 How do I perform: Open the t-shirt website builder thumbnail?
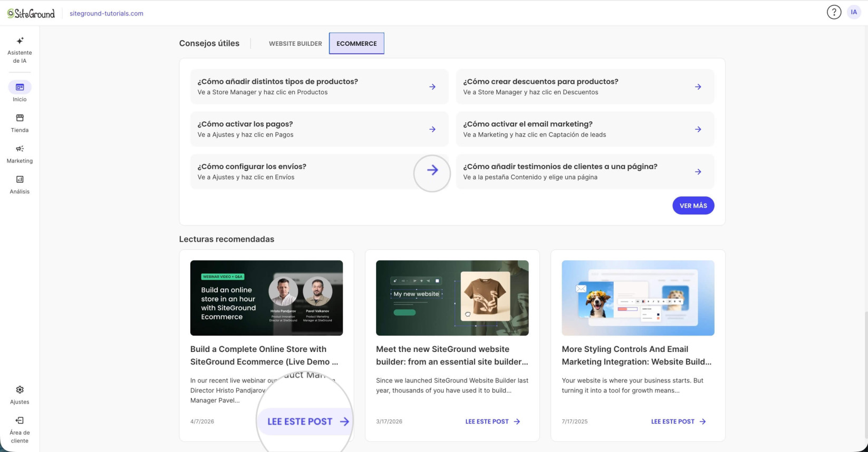click(x=452, y=298)
